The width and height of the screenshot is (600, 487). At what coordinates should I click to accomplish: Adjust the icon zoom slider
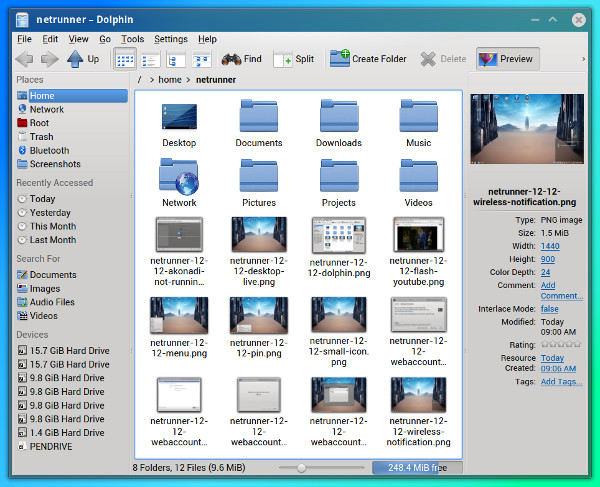[302, 468]
